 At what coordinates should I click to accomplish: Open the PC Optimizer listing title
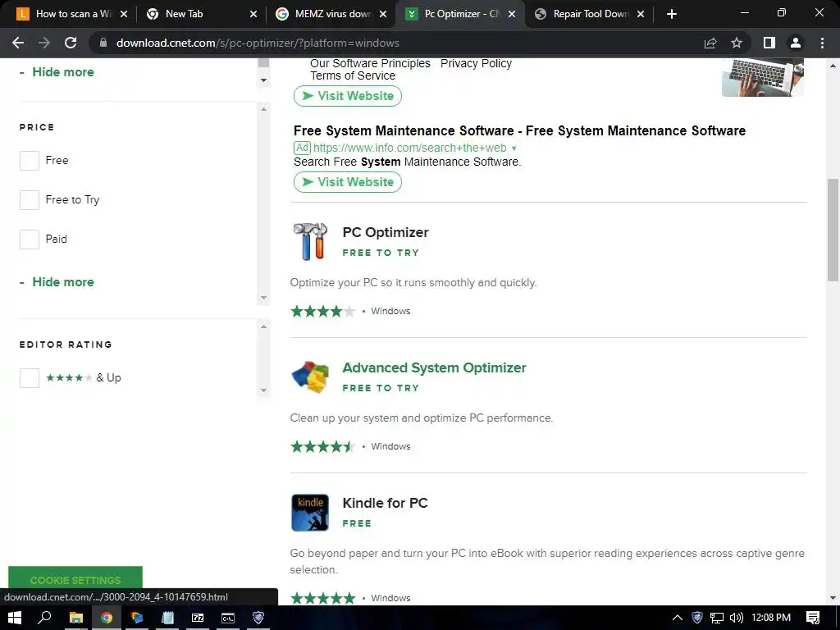(386, 232)
